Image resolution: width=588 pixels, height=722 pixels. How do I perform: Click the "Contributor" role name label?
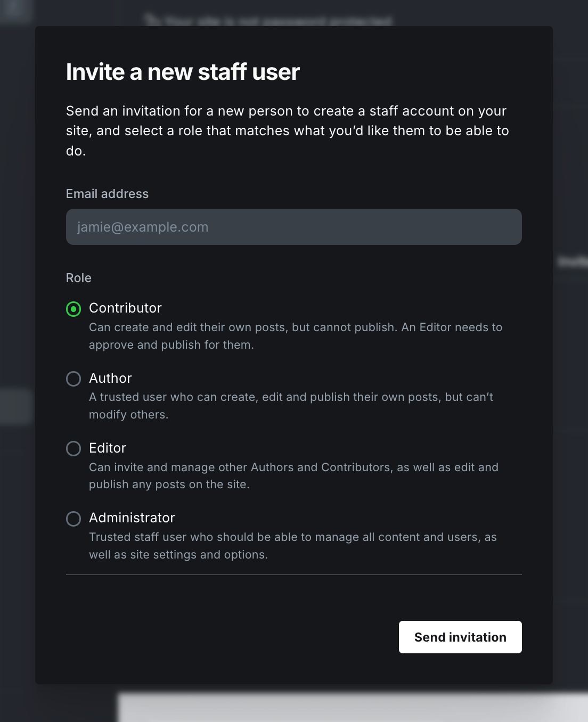tap(125, 308)
